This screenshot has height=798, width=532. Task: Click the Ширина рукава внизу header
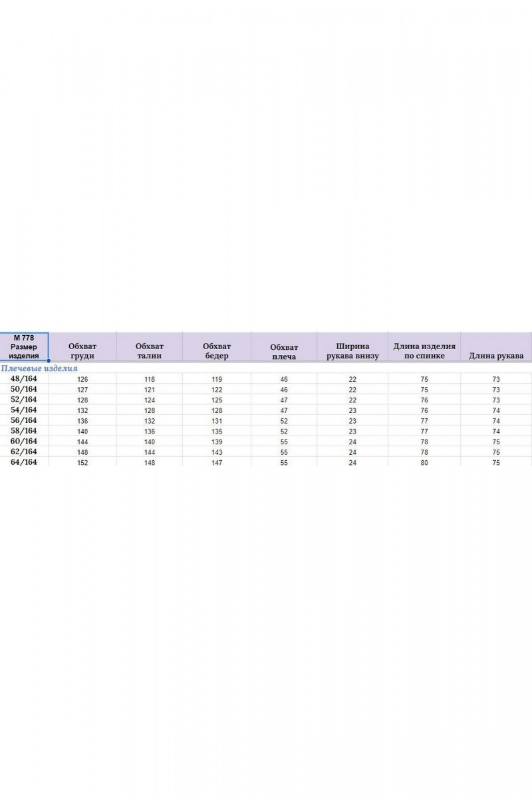click(352, 351)
